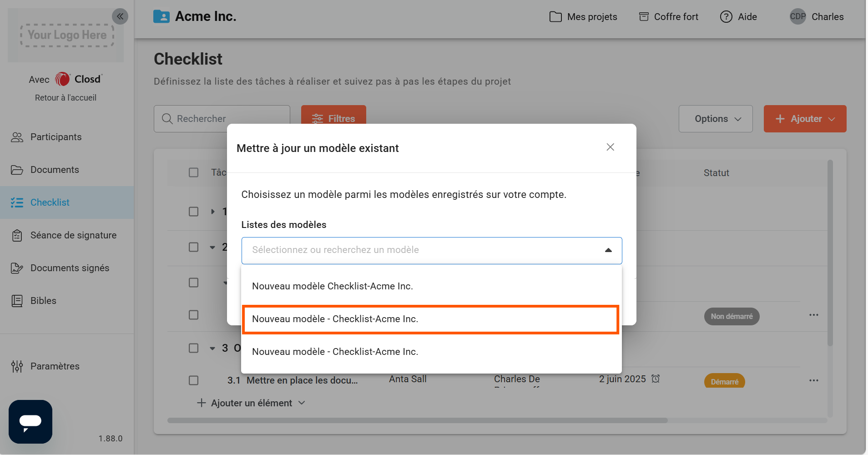Choose the highlighted Nouveau modèle - Checklist-Acme Inc. option
The height and width of the screenshot is (455, 868).
430,319
